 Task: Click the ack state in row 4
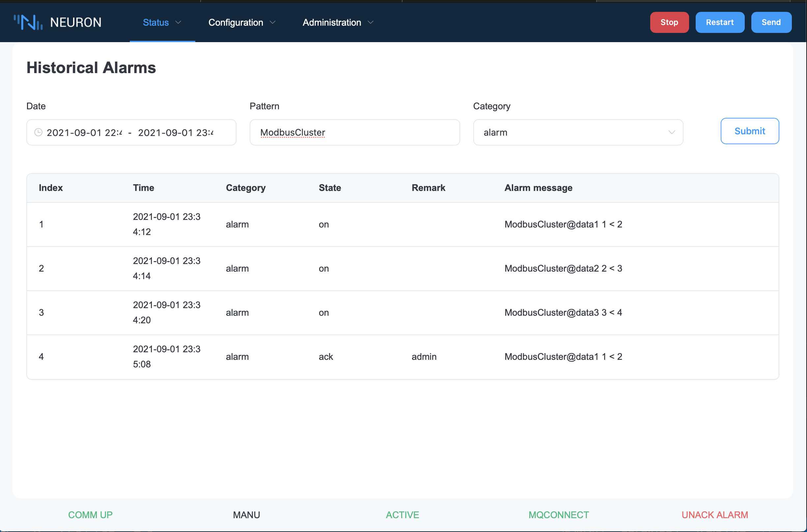(x=326, y=357)
